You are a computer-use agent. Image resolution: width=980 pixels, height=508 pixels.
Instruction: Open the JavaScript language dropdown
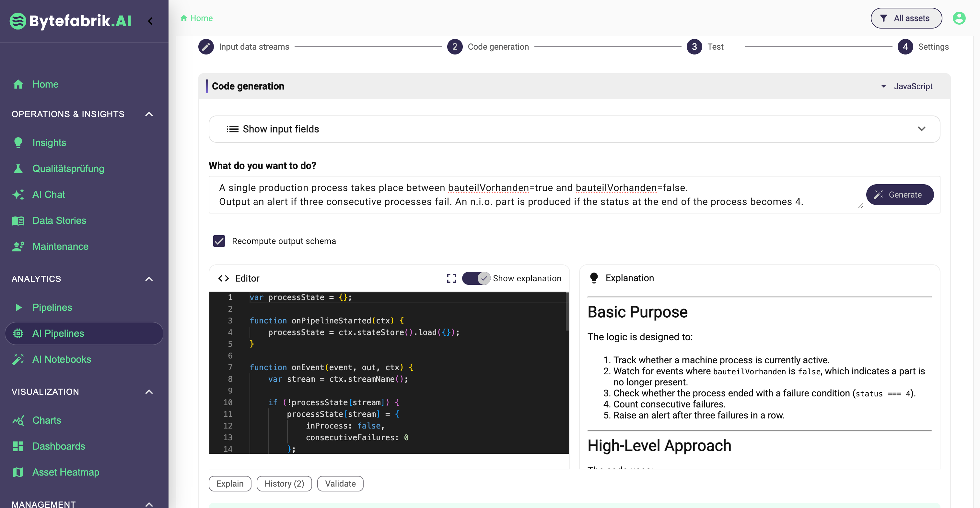pyautogui.click(x=907, y=86)
